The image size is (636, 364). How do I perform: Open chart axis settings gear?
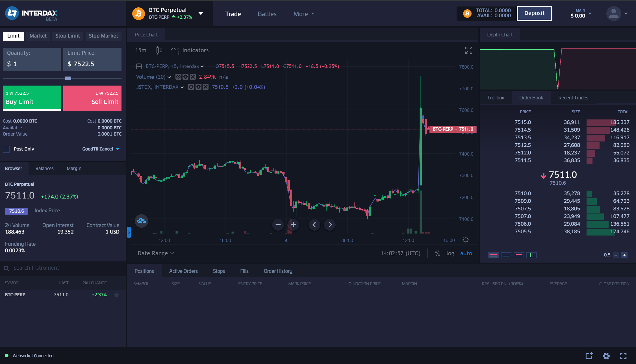click(466, 240)
